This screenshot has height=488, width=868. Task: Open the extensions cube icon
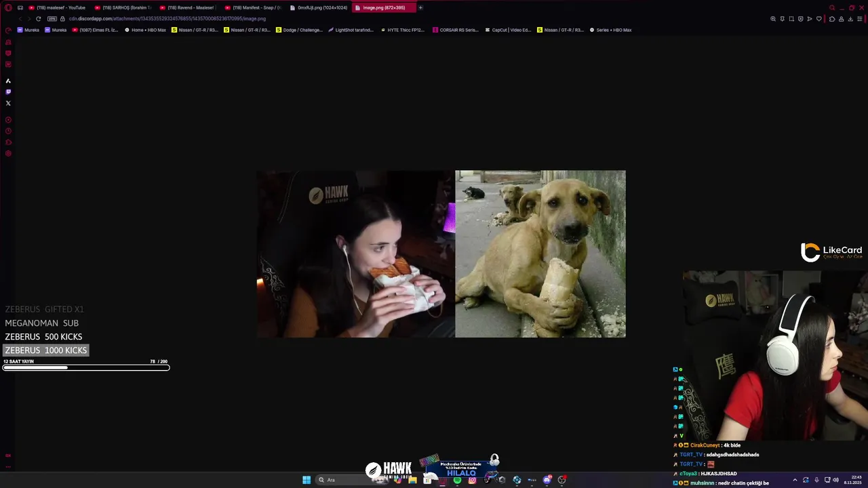click(x=832, y=19)
